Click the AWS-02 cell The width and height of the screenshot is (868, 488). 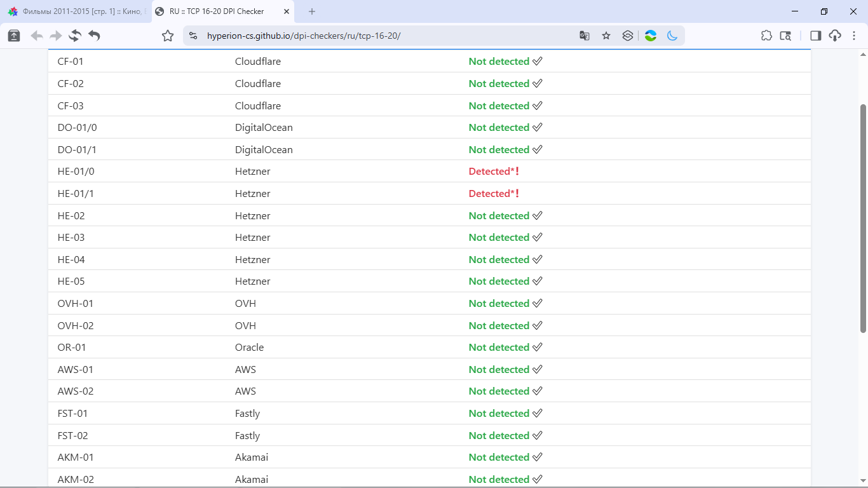click(76, 391)
